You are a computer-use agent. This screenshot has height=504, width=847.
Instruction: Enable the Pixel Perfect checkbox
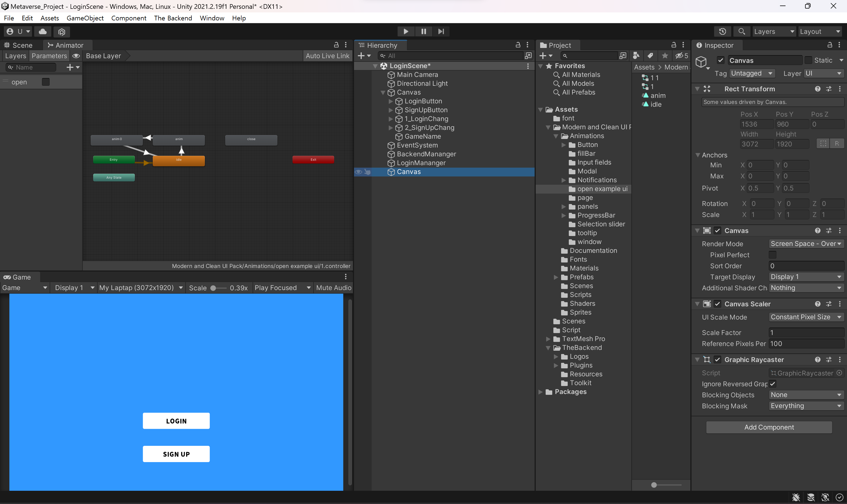coord(772,255)
